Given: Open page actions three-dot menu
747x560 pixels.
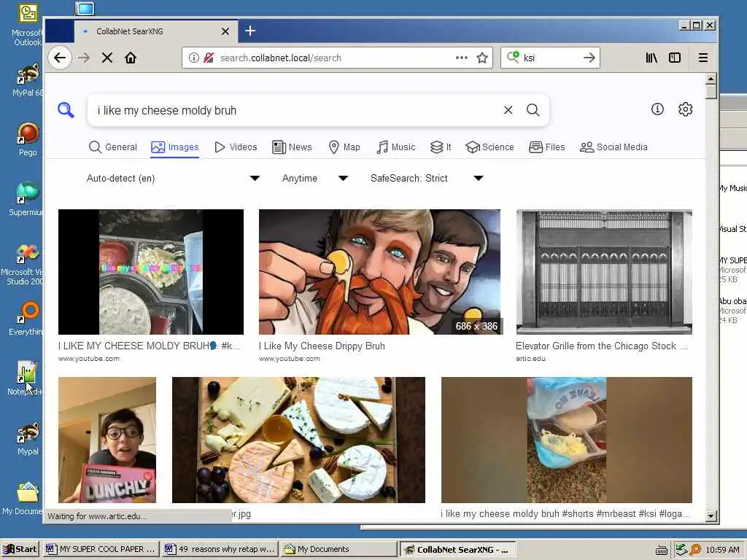Looking at the screenshot, I should (x=461, y=58).
